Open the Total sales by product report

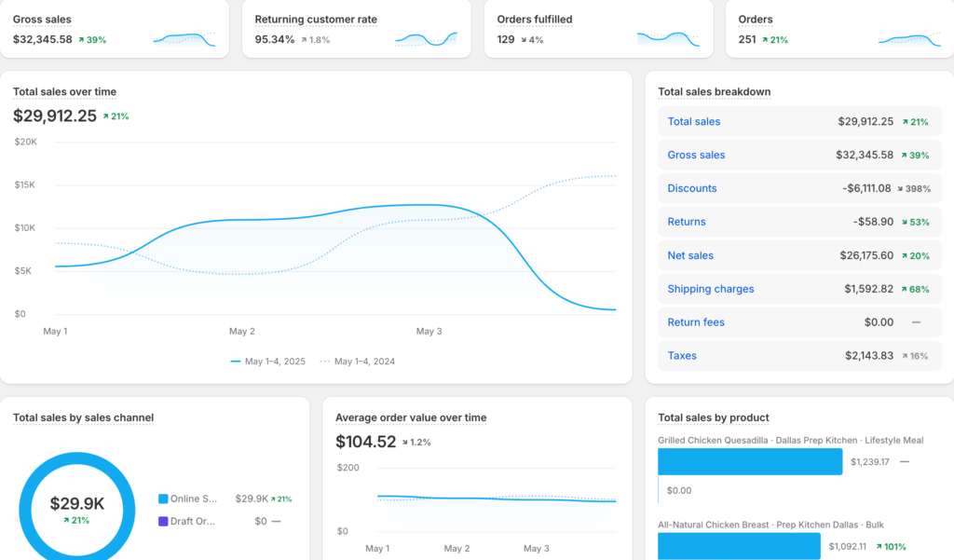[x=714, y=417]
